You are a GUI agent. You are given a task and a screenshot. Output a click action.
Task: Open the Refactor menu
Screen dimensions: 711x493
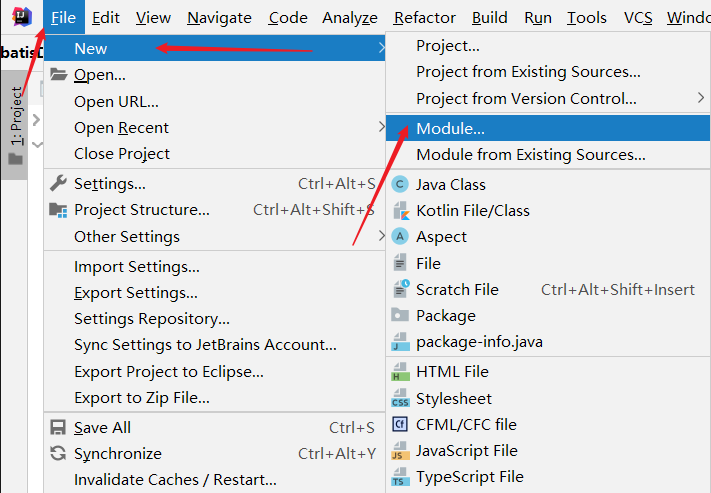tap(424, 18)
